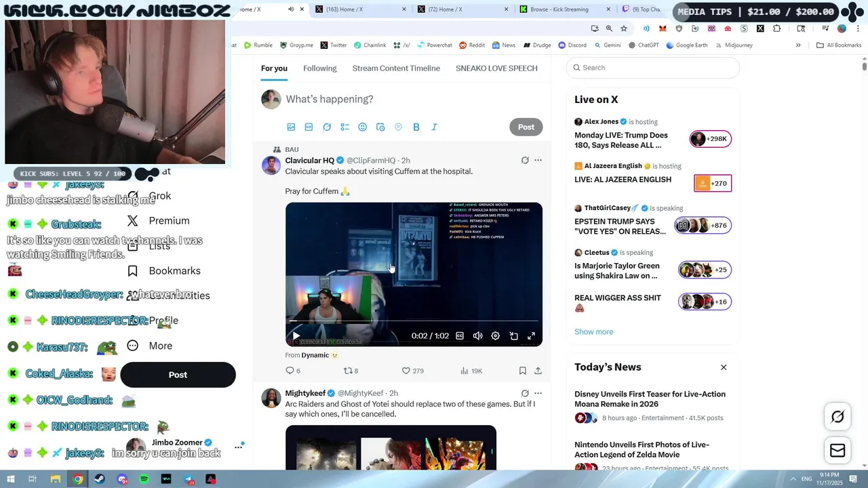The height and width of the screenshot is (488, 868).
Task: Click the gray Post button in composer
Action: click(526, 127)
